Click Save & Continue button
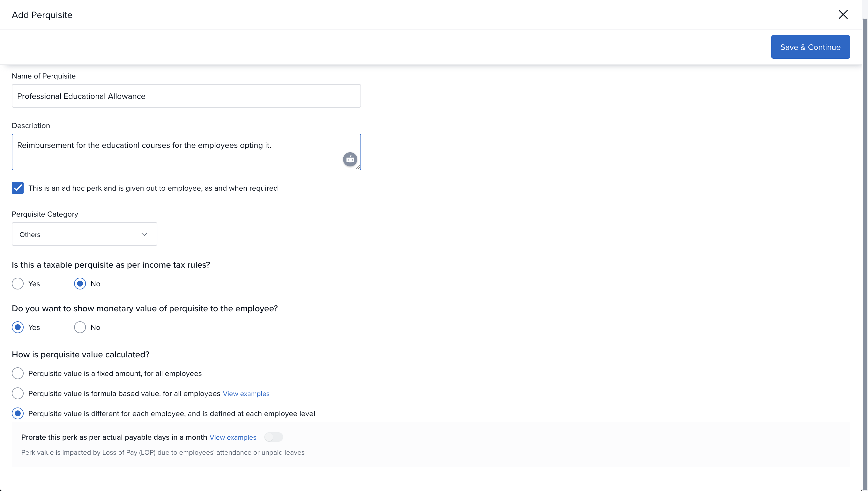 tap(810, 47)
